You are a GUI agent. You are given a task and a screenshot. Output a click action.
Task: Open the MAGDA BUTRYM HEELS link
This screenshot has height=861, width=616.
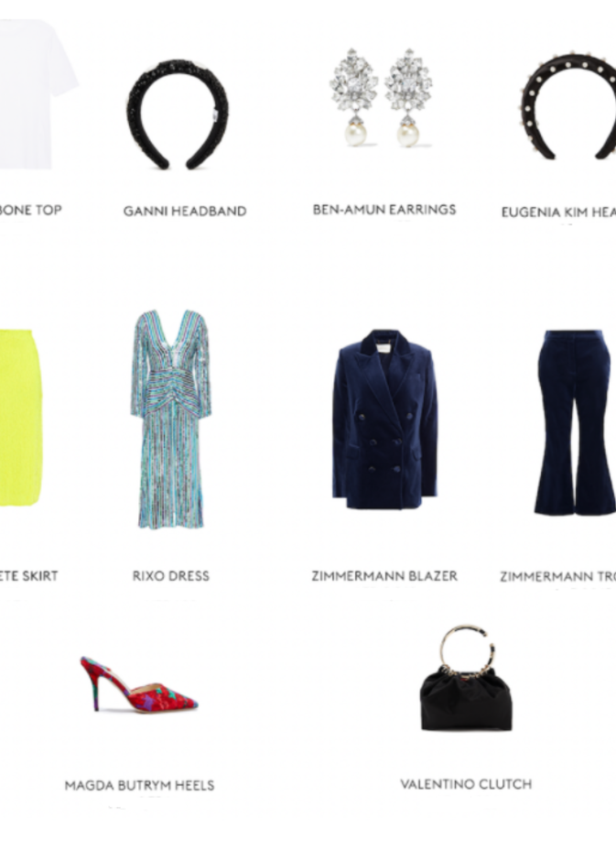click(x=139, y=786)
